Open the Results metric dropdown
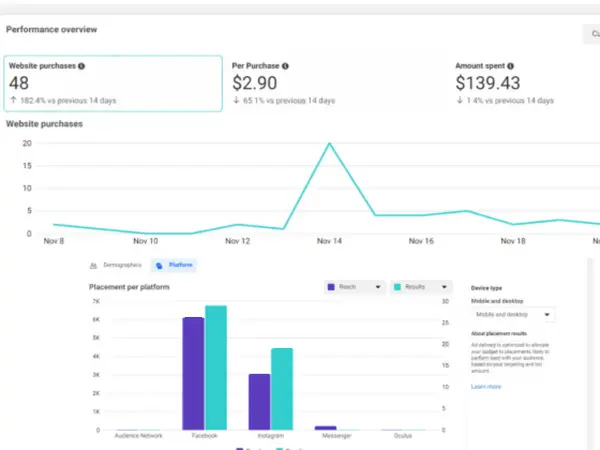The image size is (600, 450). (x=421, y=287)
